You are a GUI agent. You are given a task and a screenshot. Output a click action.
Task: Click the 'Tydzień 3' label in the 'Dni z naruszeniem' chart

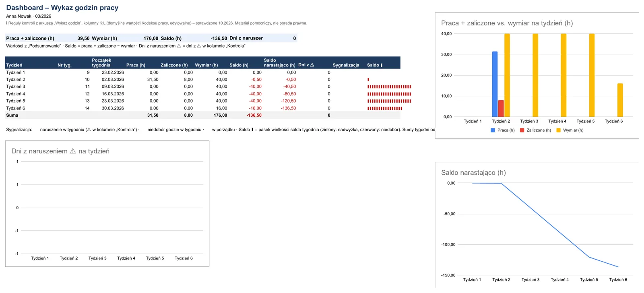pyautogui.click(x=97, y=258)
